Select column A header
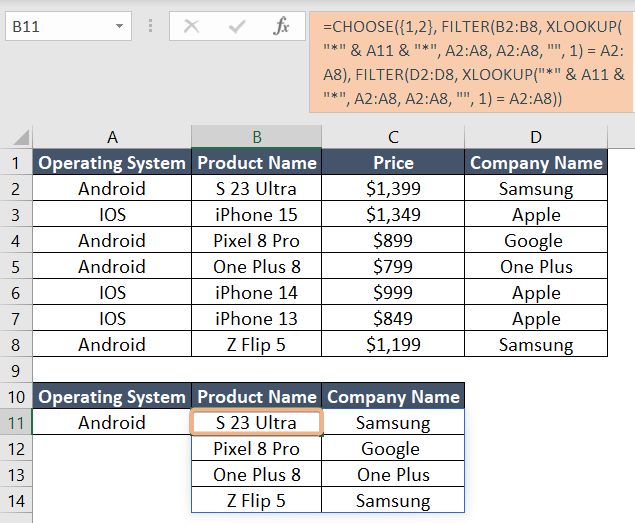Viewport: 635px width, 523px height. click(112, 137)
